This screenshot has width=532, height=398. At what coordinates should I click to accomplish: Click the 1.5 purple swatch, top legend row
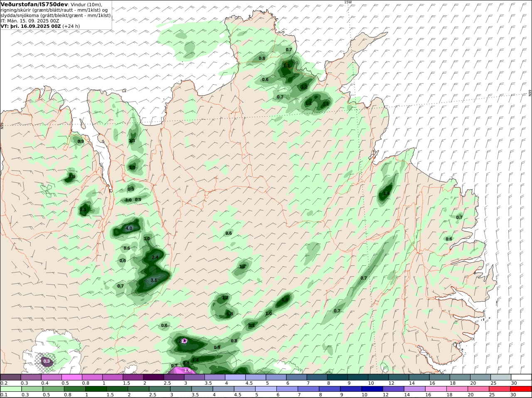pyautogui.click(x=133, y=377)
